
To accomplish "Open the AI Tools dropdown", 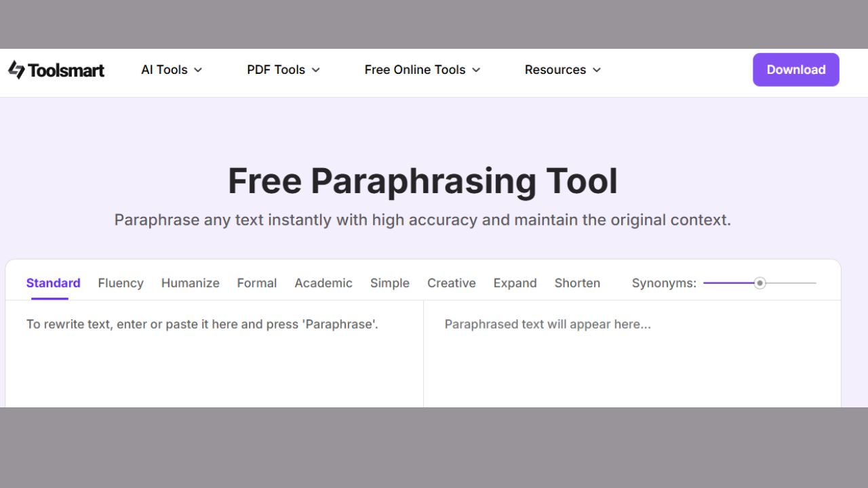I will click(165, 69).
